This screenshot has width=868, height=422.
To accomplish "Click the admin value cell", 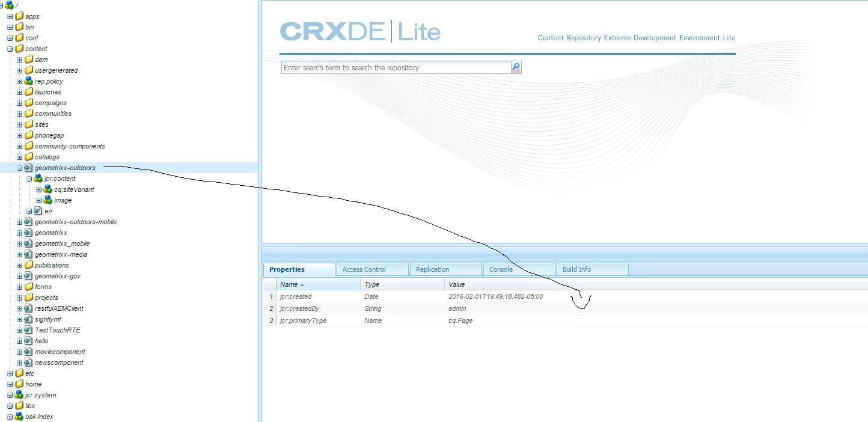I will 457,308.
